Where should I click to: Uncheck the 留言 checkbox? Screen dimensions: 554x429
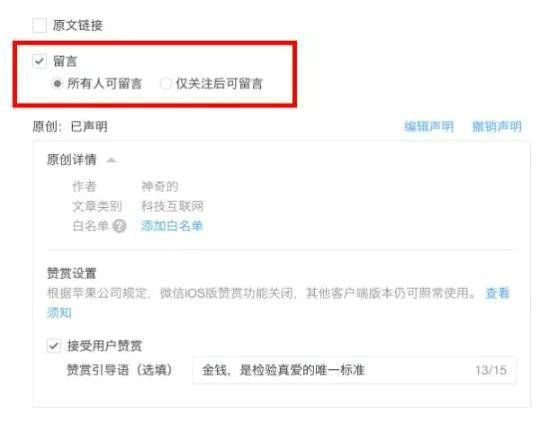click(39, 61)
